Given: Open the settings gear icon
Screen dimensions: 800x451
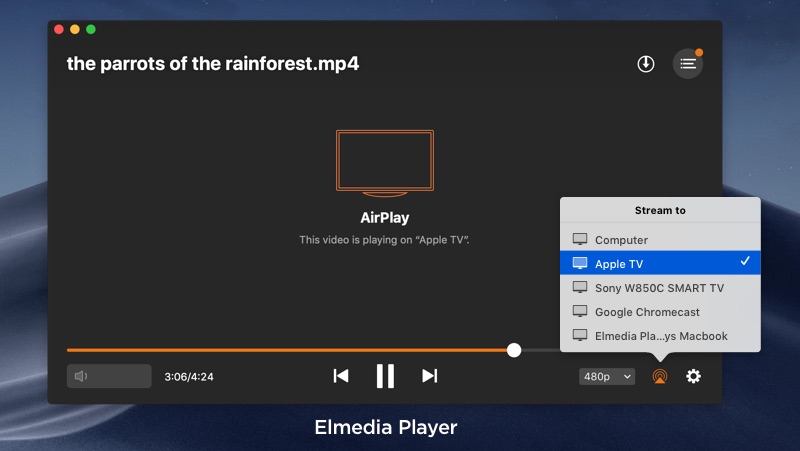Looking at the screenshot, I should click(693, 377).
